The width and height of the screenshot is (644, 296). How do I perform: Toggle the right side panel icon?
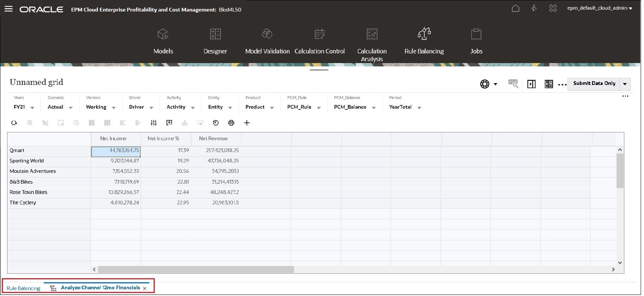click(x=531, y=84)
